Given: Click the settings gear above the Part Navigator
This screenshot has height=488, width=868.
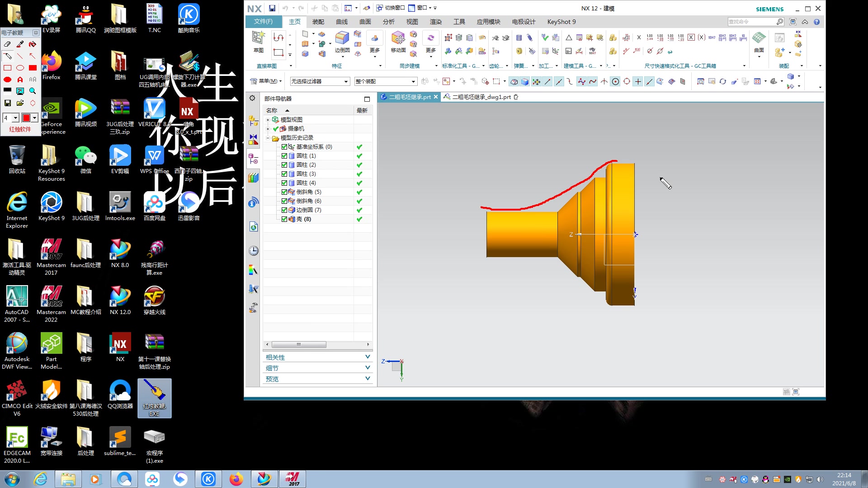Looking at the screenshot, I should coord(252,99).
